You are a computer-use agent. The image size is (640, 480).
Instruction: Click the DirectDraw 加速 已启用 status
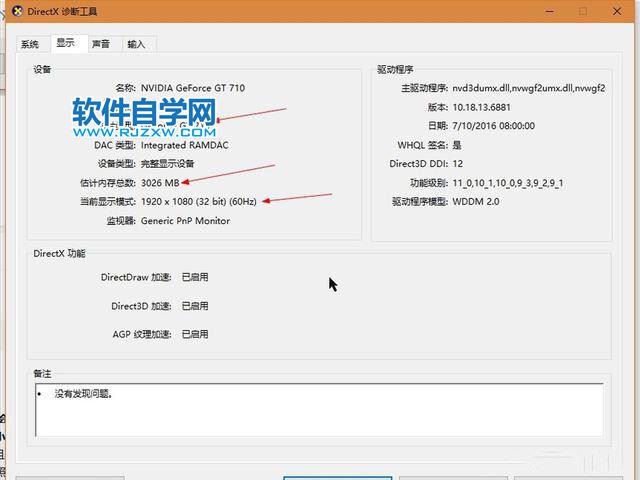tap(195, 278)
